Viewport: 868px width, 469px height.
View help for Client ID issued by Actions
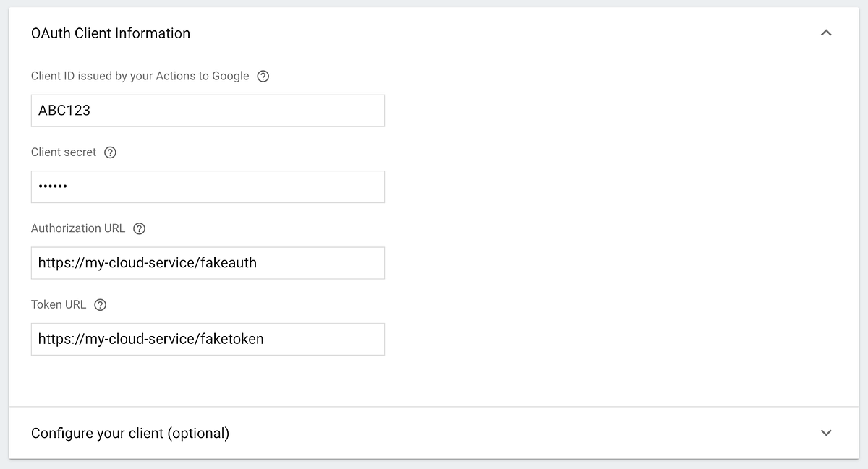point(263,76)
